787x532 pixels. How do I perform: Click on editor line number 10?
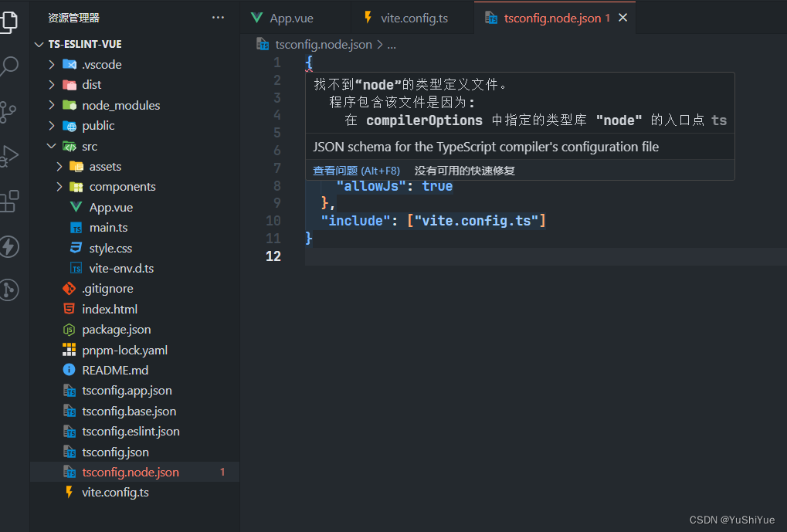click(x=273, y=221)
